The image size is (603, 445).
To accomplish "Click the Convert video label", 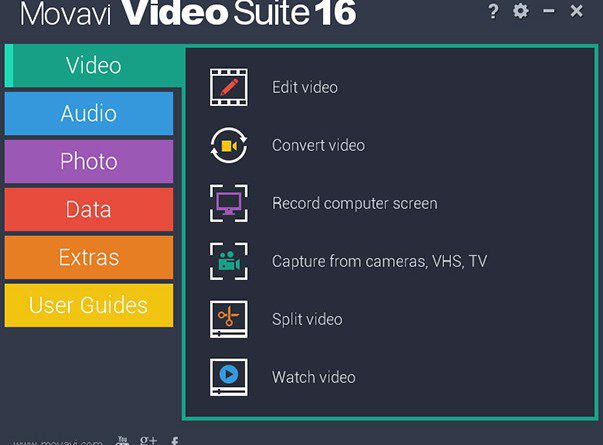I will [x=318, y=145].
